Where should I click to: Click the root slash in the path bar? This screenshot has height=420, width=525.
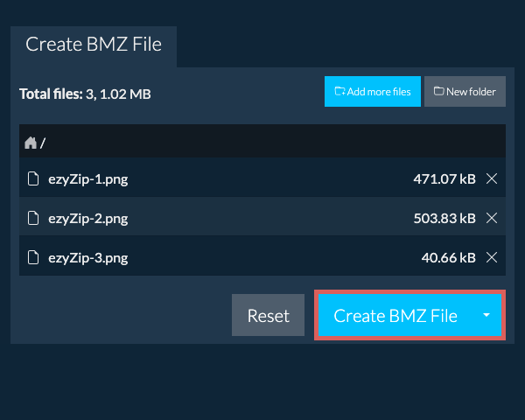pyautogui.click(x=43, y=143)
